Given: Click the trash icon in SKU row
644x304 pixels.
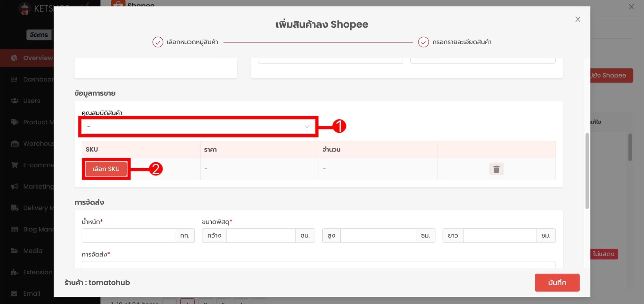Looking at the screenshot, I should [496, 169].
